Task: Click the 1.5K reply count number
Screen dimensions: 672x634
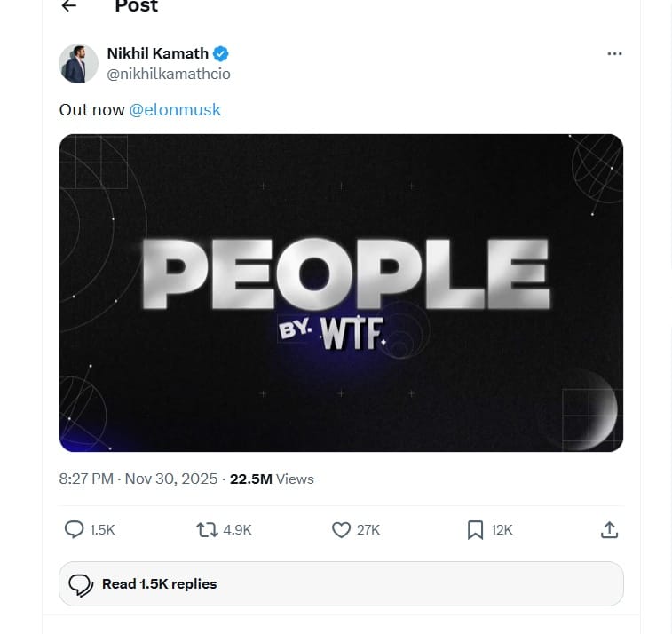Action: [x=103, y=530]
